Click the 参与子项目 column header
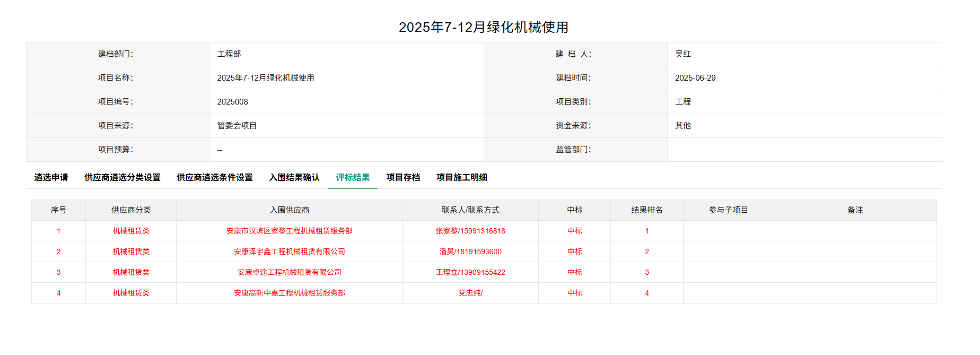Screen dimensions: 980x355 pos(728,210)
